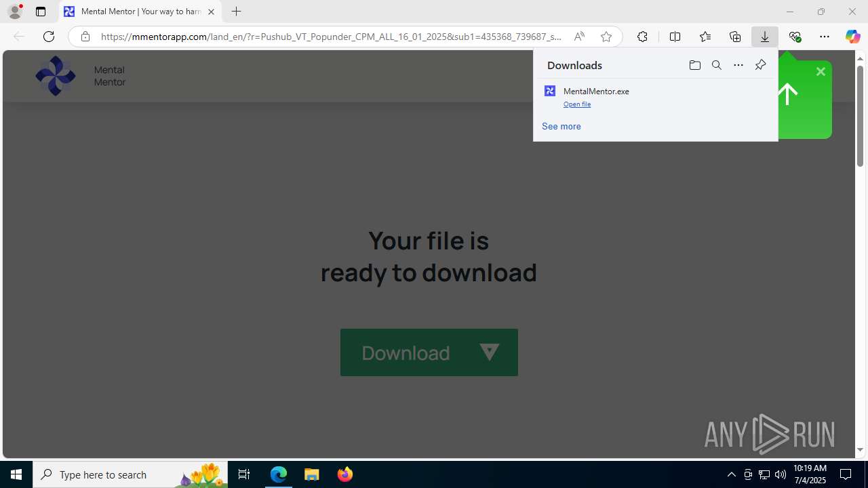Click page vertical scrollbar thumb

tap(860, 116)
